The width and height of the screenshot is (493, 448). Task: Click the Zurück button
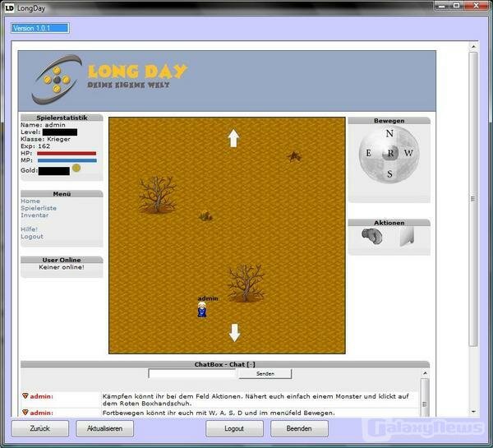pos(40,428)
